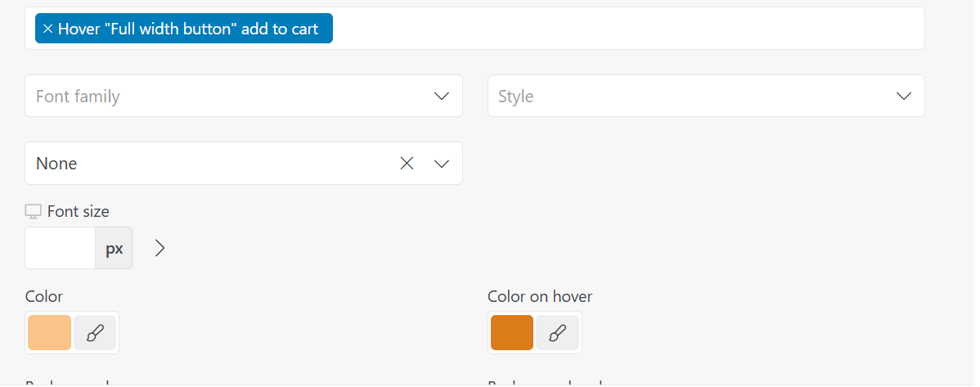This screenshot has width=980, height=387.
Task: Open the None select box
Action: (244, 163)
